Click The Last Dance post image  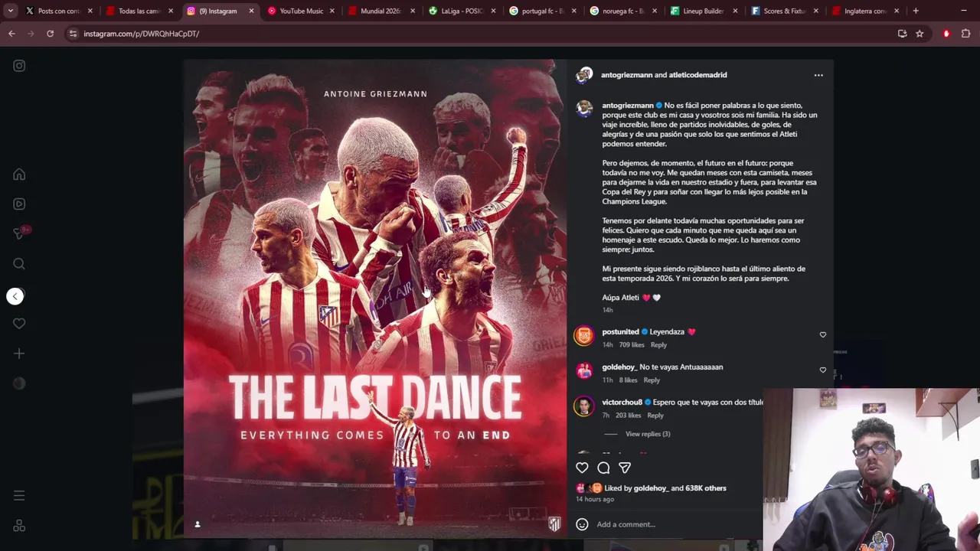tap(375, 298)
